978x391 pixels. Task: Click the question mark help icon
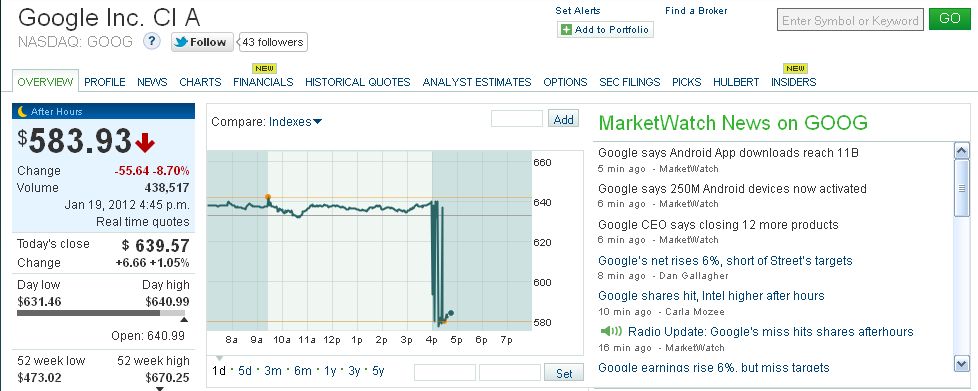pos(152,42)
